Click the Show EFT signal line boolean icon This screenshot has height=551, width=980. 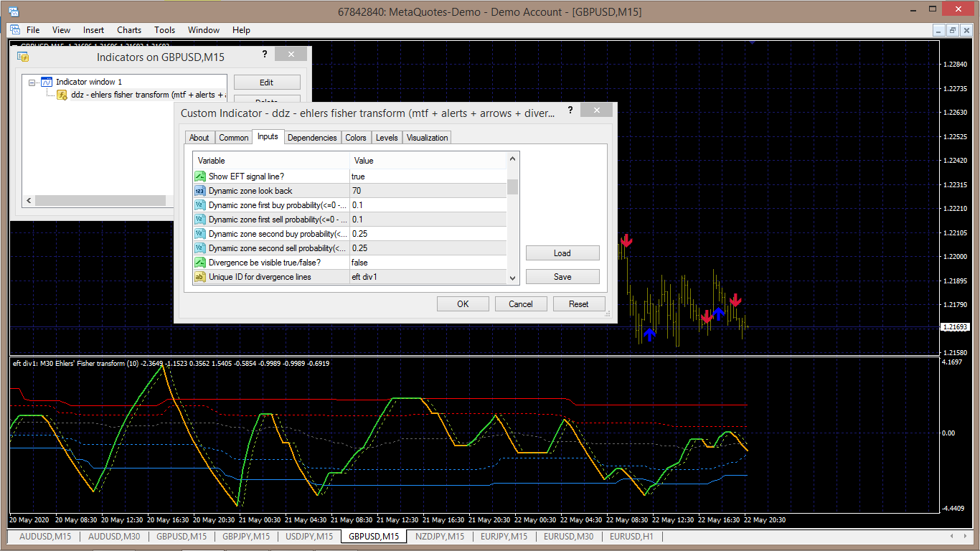point(200,176)
